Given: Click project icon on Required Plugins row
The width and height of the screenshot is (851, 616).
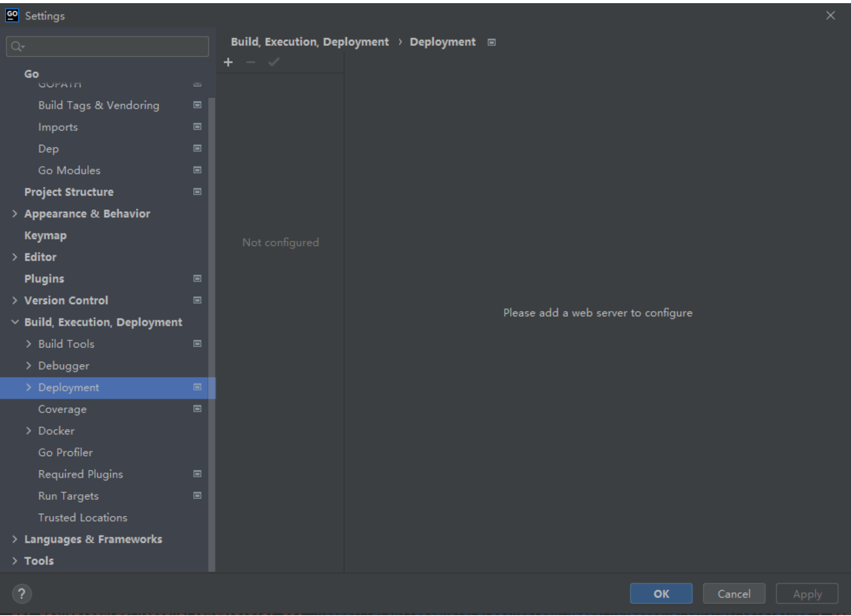Looking at the screenshot, I should coord(197,474).
